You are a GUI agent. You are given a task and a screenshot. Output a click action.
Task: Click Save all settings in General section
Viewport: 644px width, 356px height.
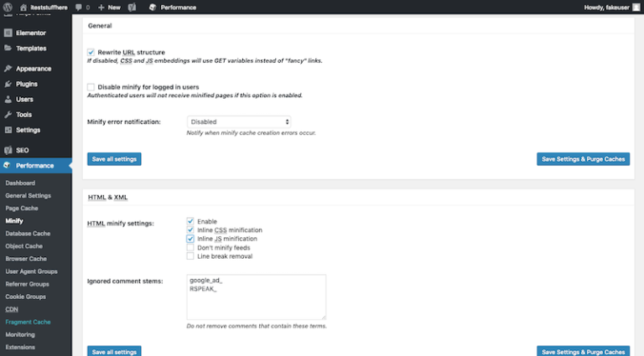click(x=114, y=159)
